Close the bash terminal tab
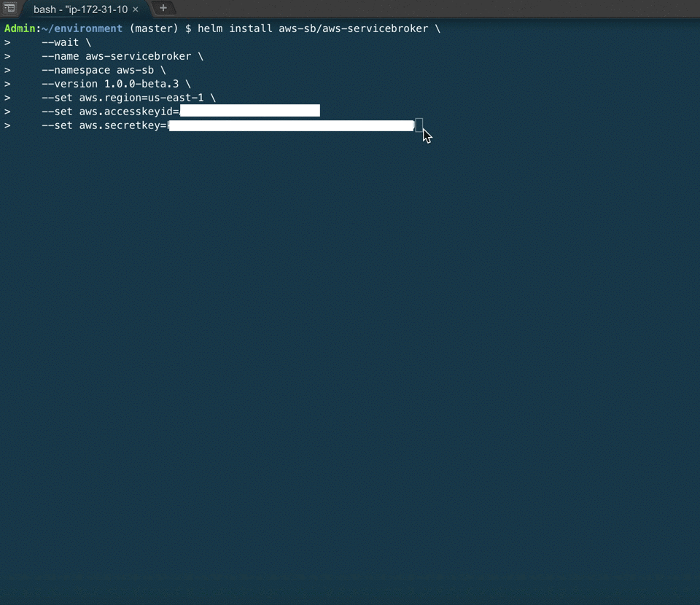 click(134, 9)
